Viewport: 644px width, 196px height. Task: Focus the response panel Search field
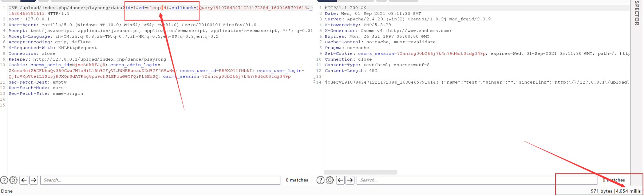pos(477,180)
